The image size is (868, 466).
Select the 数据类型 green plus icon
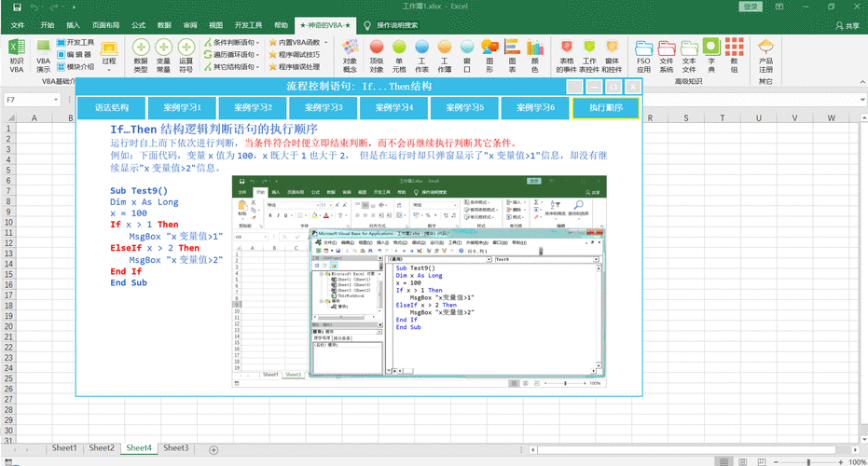[x=141, y=55]
